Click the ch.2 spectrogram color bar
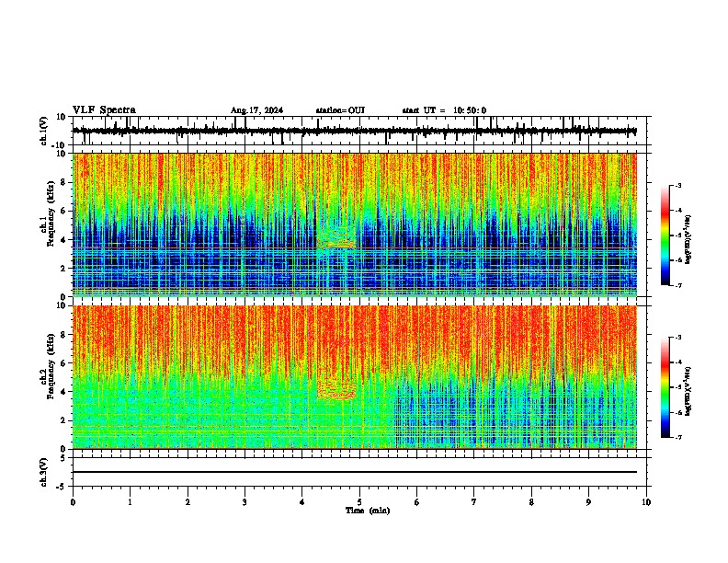The height and width of the screenshot is (563, 728). coord(665,387)
